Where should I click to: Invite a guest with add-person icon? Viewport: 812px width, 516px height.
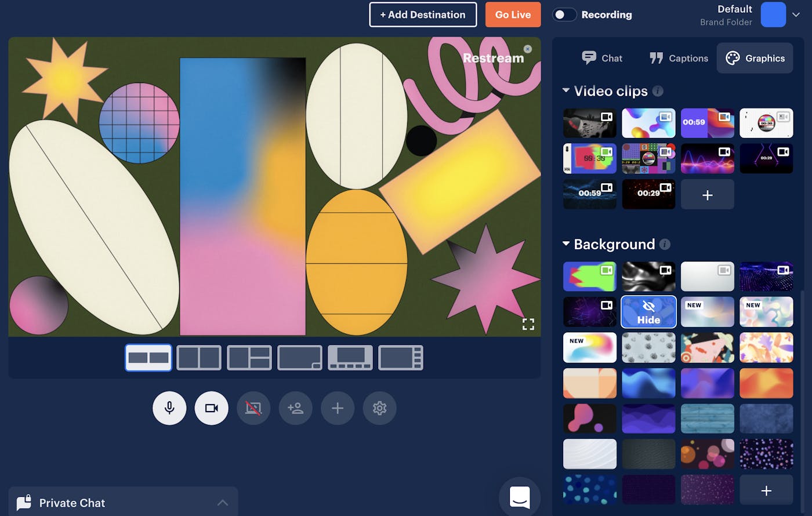click(x=296, y=408)
